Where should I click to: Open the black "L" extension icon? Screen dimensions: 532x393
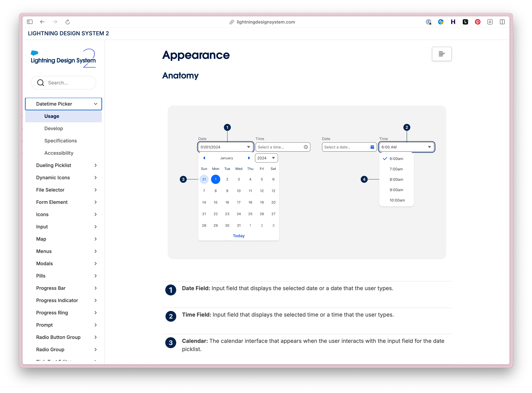point(465,22)
